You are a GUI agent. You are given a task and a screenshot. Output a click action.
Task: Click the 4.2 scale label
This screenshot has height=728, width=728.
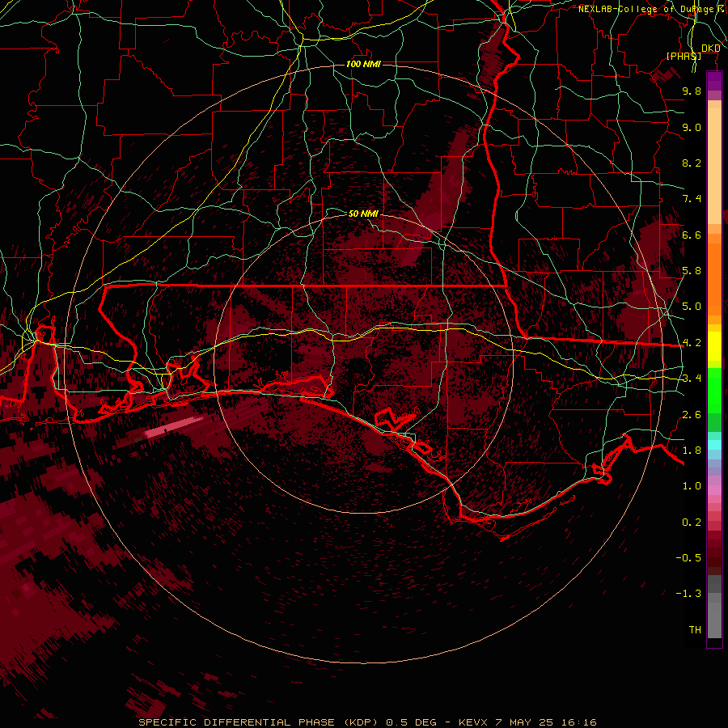click(692, 343)
